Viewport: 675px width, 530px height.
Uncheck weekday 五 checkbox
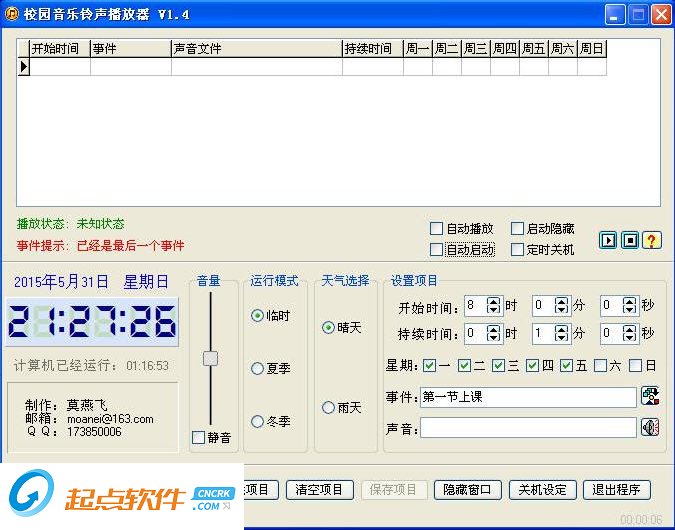click(x=566, y=366)
